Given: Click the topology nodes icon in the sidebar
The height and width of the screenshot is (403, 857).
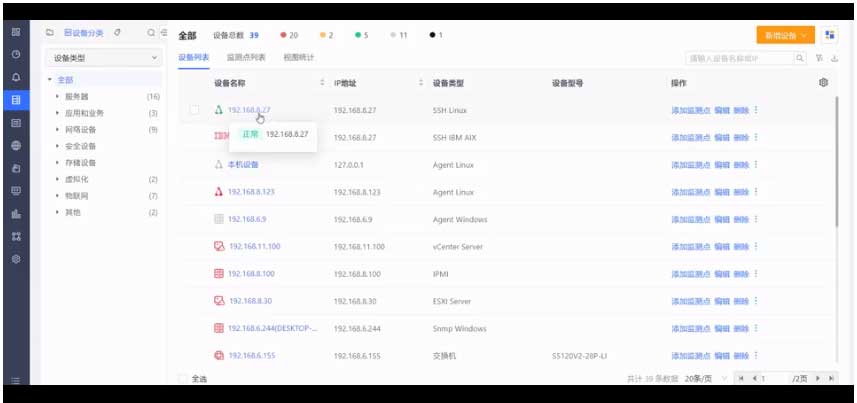Looking at the screenshot, I should pyautogui.click(x=16, y=236).
